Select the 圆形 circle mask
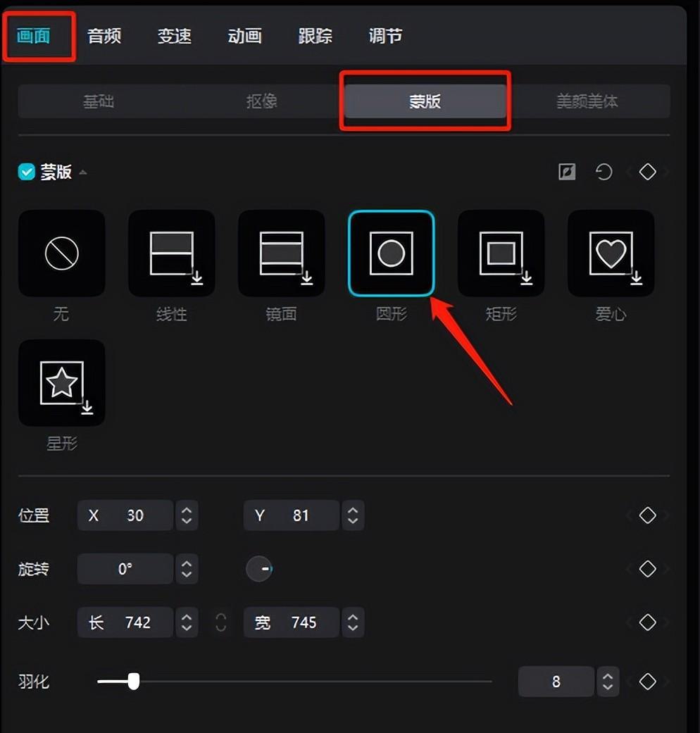Screen dimensions: 700x733 [x=392, y=253]
